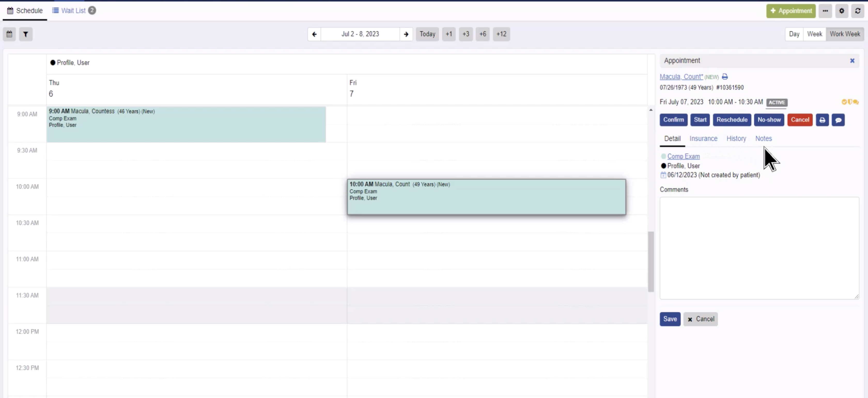Screen dimensions: 868x398
Task: Click the print icon next to Cancel
Action: tap(822, 120)
